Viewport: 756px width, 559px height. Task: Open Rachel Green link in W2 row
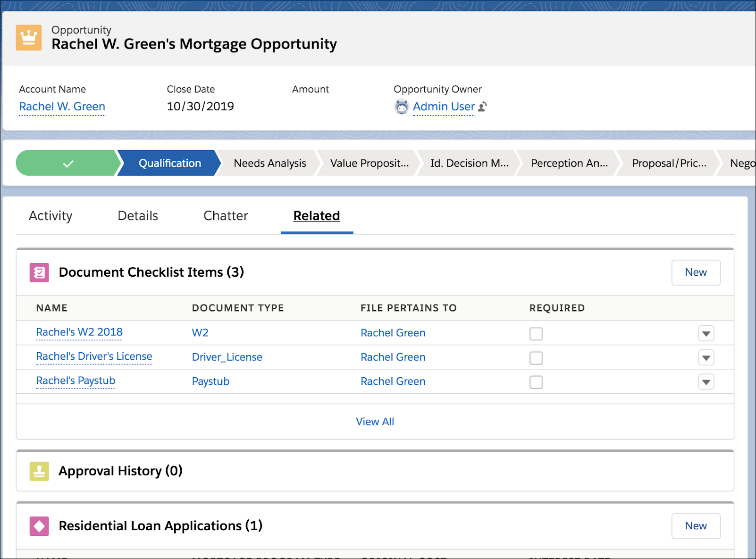coord(393,333)
